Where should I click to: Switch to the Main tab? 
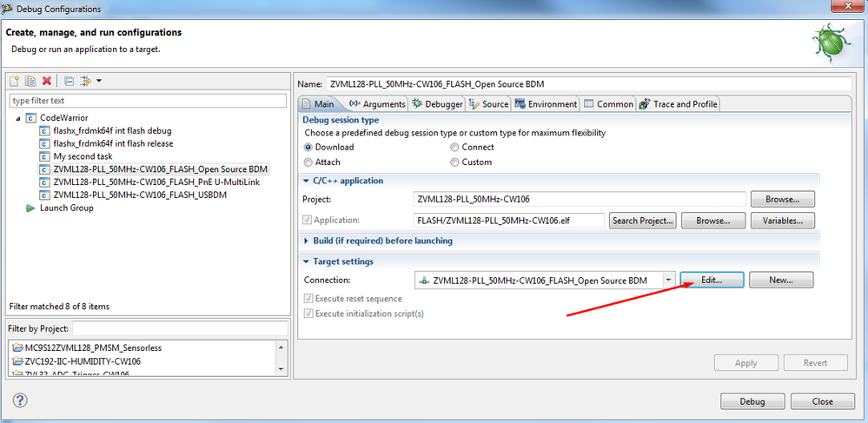click(x=318, y=104)
